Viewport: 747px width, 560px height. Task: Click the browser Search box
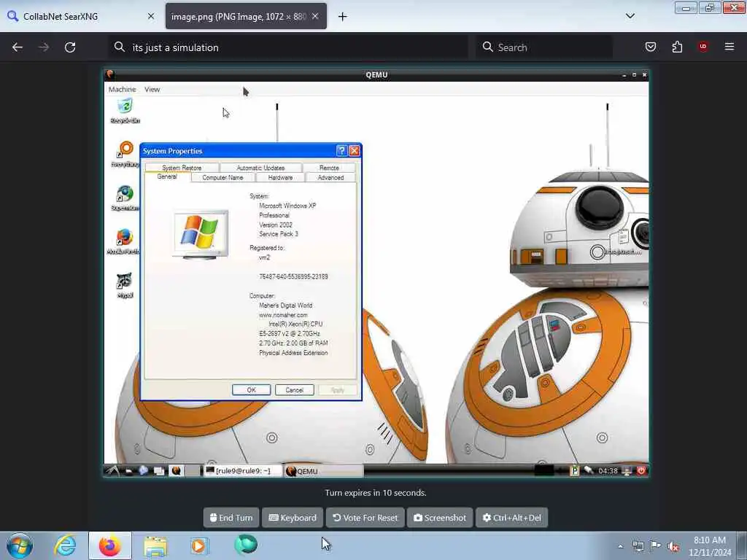[544, 47]
